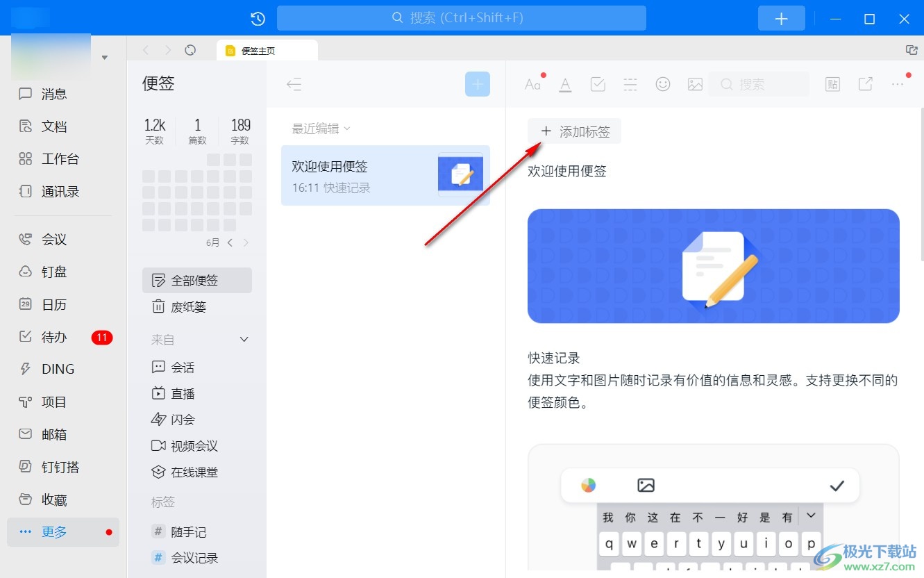This screenshot has height=578, width=924.
Task: Open the note's more options menu
Action: (898, 85)
